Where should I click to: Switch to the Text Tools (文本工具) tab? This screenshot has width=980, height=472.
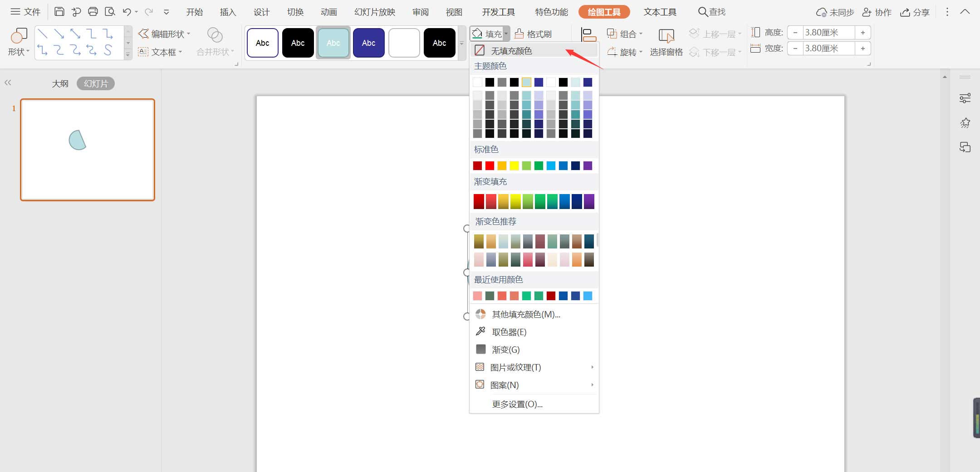[660, 12]
